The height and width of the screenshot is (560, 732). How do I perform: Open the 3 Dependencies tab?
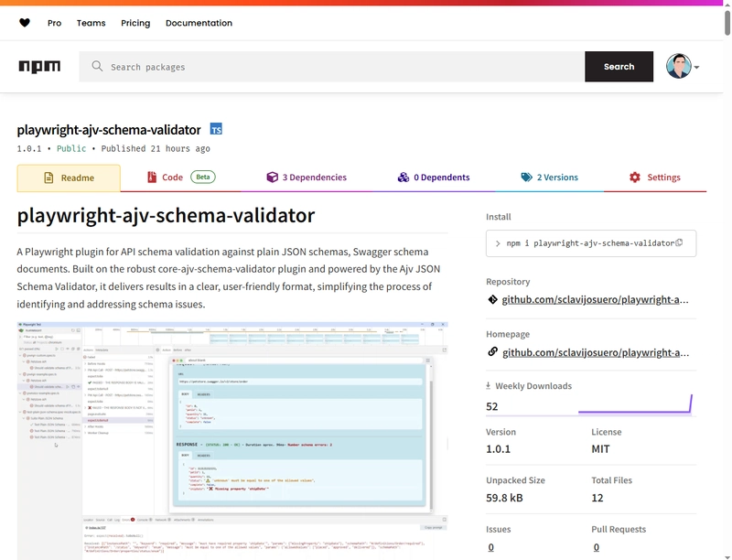click(307, 178)
